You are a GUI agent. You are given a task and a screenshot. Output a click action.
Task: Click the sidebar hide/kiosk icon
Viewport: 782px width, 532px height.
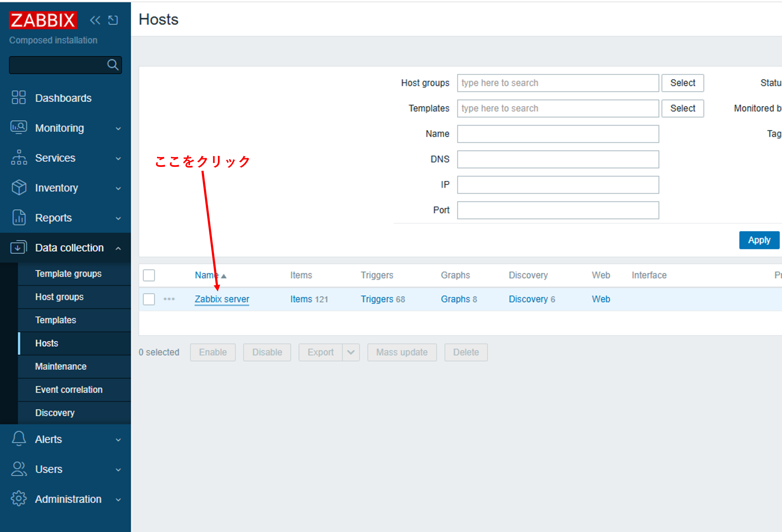tap(113, 20)
